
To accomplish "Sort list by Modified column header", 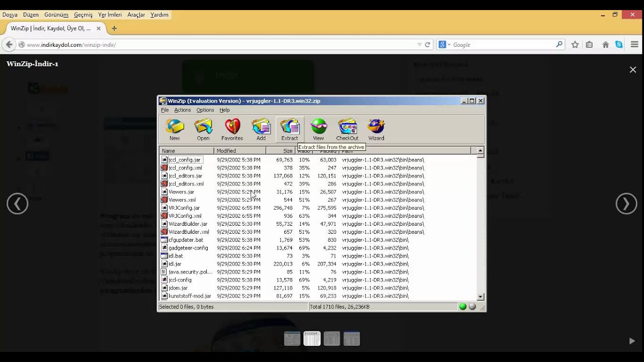I will click(240, 151).
